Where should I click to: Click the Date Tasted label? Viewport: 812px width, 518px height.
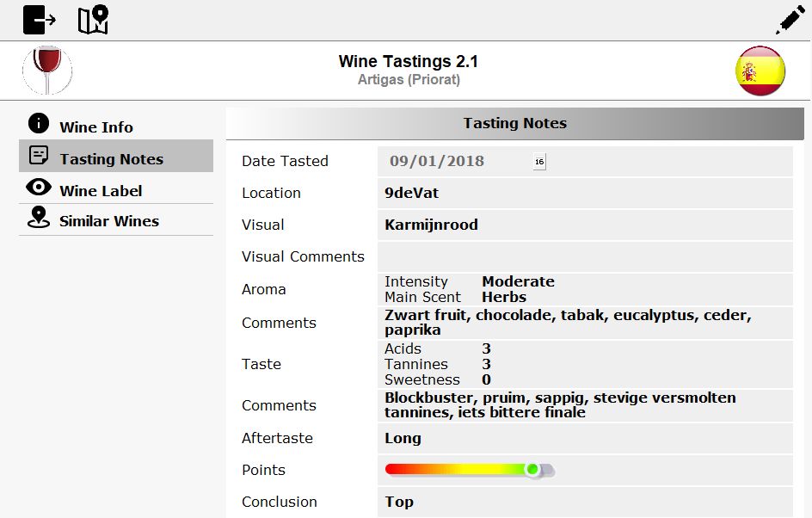285,161
